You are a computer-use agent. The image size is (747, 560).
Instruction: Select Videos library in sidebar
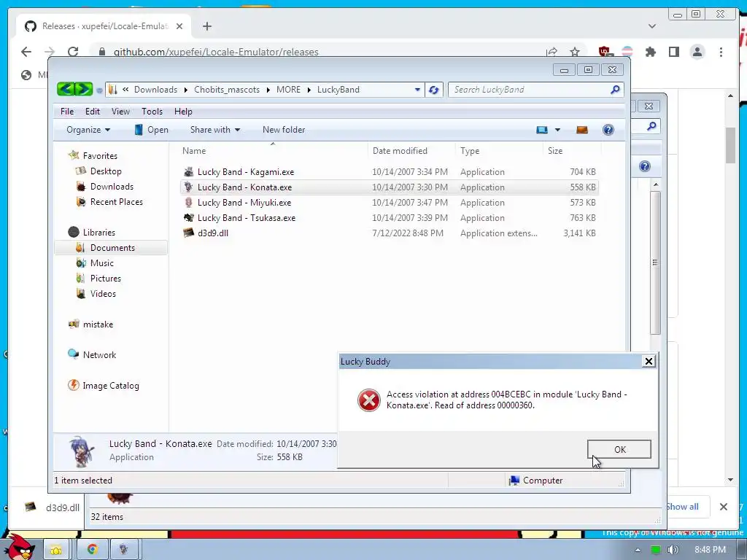pos(103,293)
